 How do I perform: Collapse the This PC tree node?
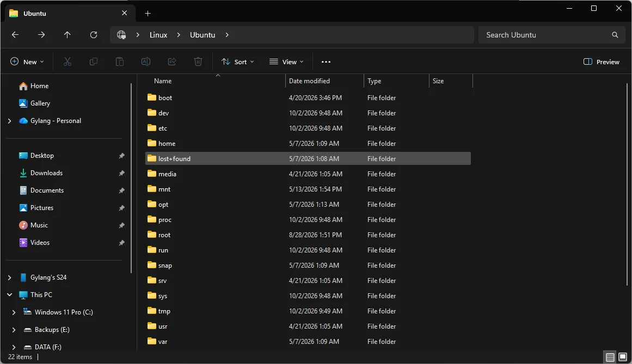click(x=10, y=295)
